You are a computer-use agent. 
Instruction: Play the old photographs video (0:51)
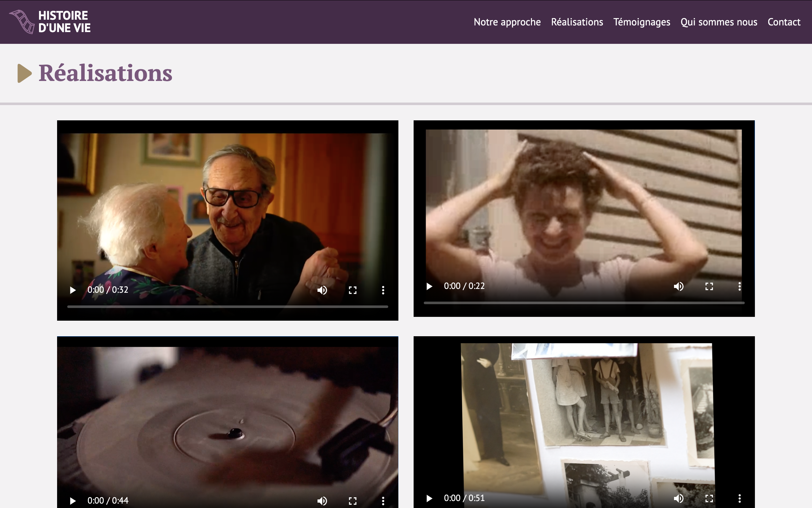tap(429, 498)
